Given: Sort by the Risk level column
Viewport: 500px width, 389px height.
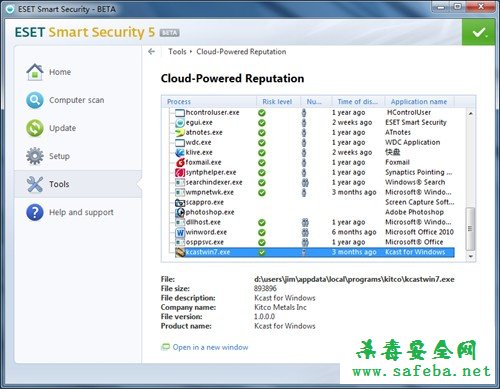Looking at the screenshot, I should click(x=278, y=101).
